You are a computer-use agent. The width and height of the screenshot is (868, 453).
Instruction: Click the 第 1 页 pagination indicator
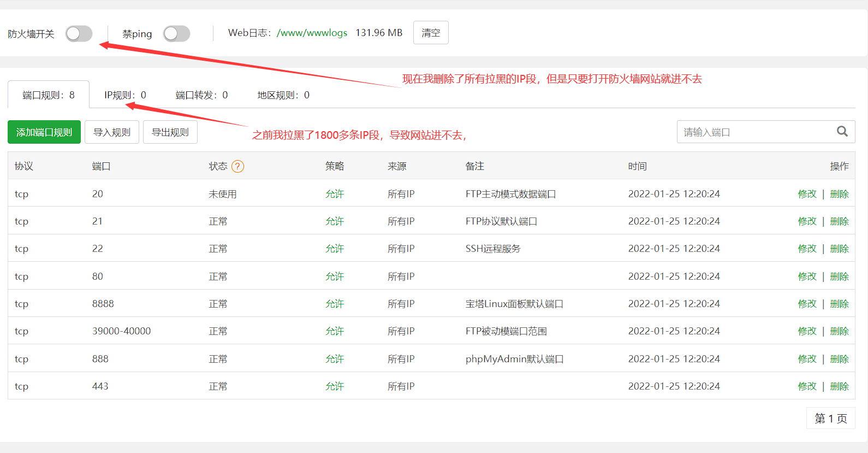coord(831,419)
